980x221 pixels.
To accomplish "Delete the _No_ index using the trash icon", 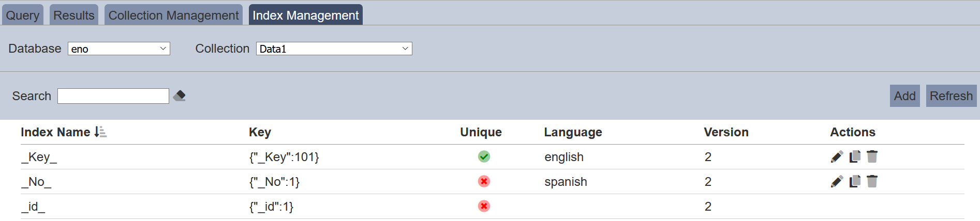I will (x=872, y=181).
